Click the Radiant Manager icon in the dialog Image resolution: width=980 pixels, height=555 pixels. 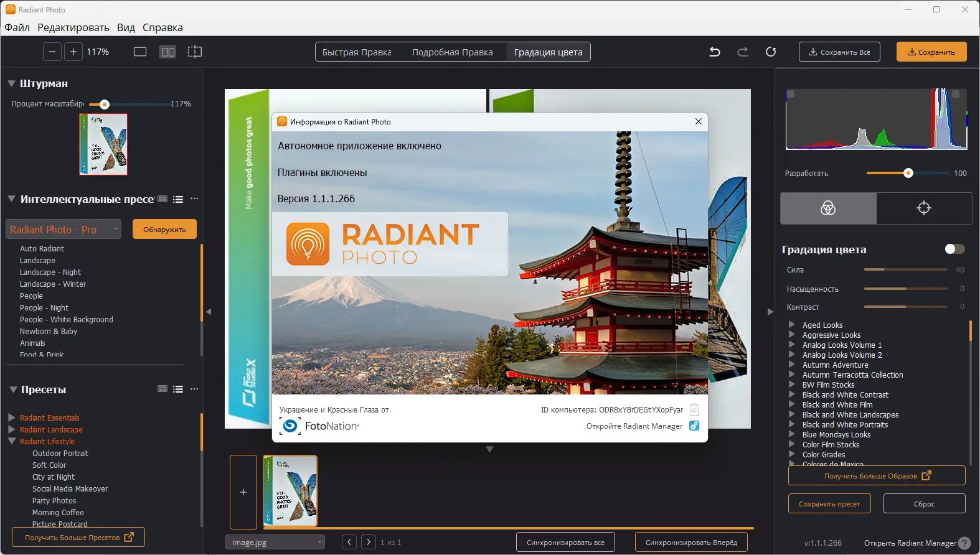(694, 426)
